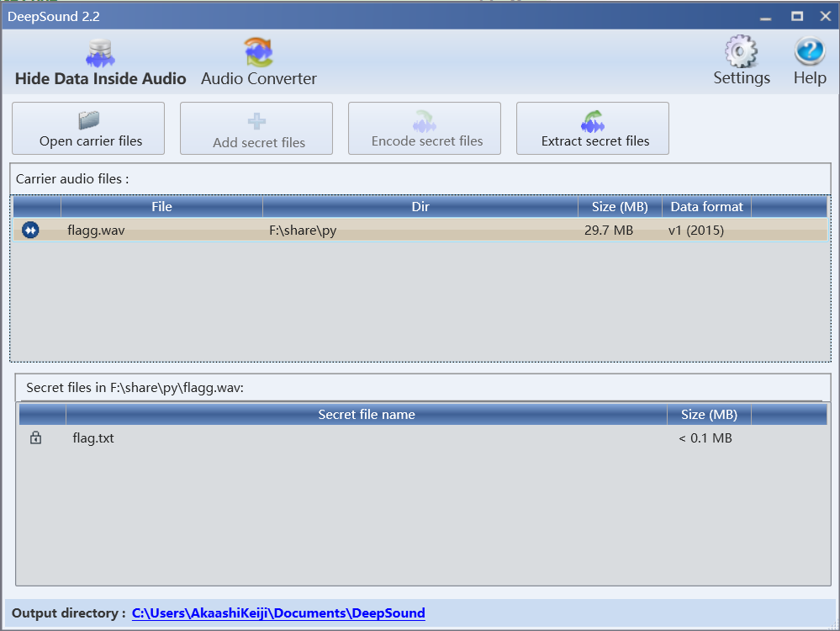
Task: Click the Add secret files button
Action: [x=256, y=129]
